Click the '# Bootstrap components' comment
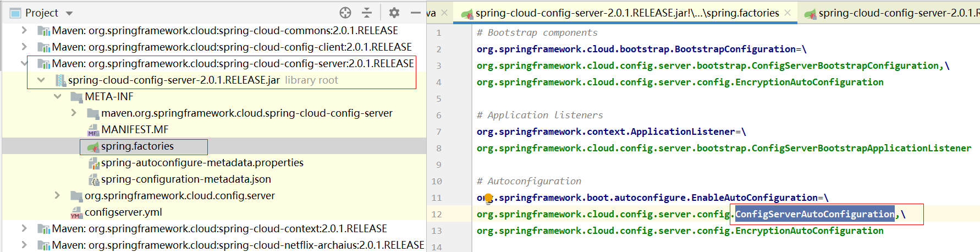 [537, 32]
